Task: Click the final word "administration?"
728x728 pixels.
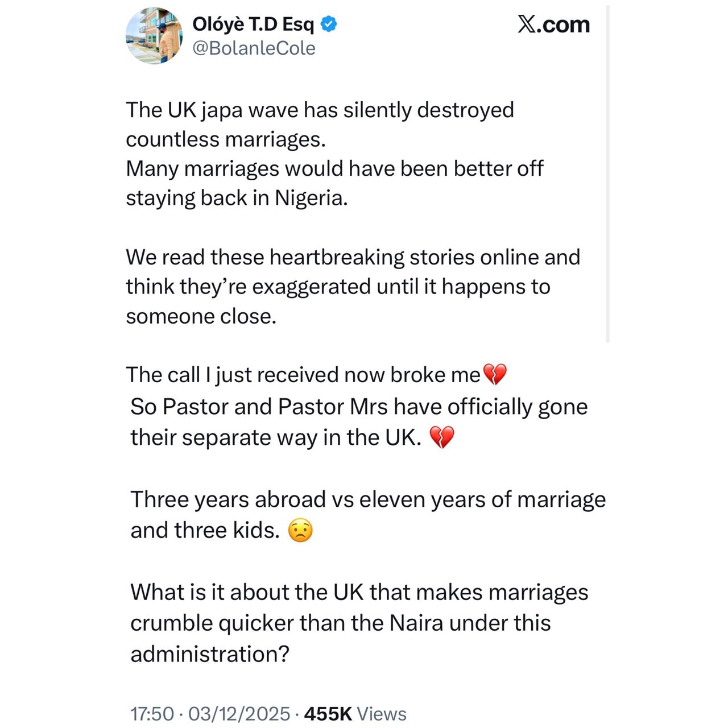Action: pos(210,654)
